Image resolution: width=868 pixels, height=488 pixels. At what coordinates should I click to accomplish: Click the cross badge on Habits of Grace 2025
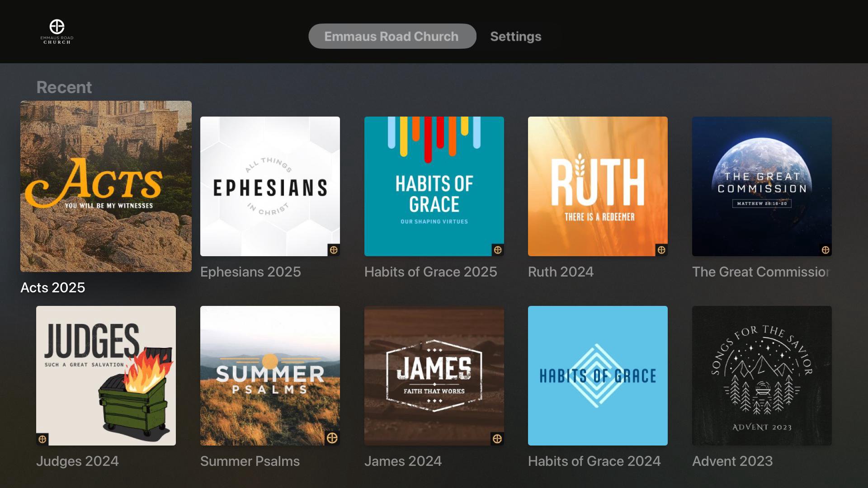(498, 250)
